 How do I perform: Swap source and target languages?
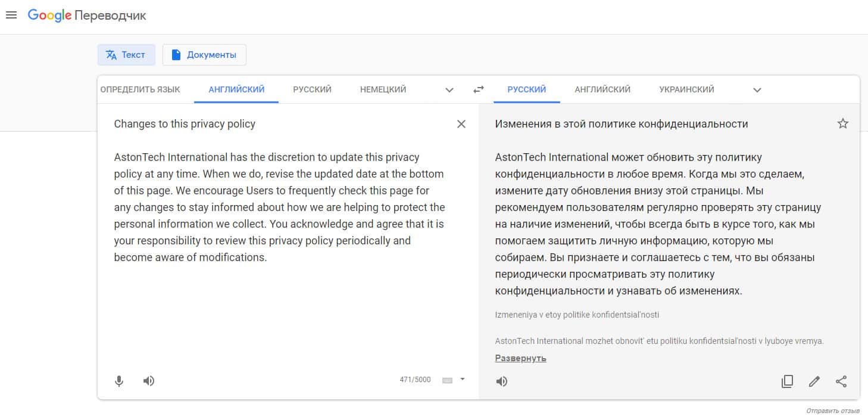(479, 90)
